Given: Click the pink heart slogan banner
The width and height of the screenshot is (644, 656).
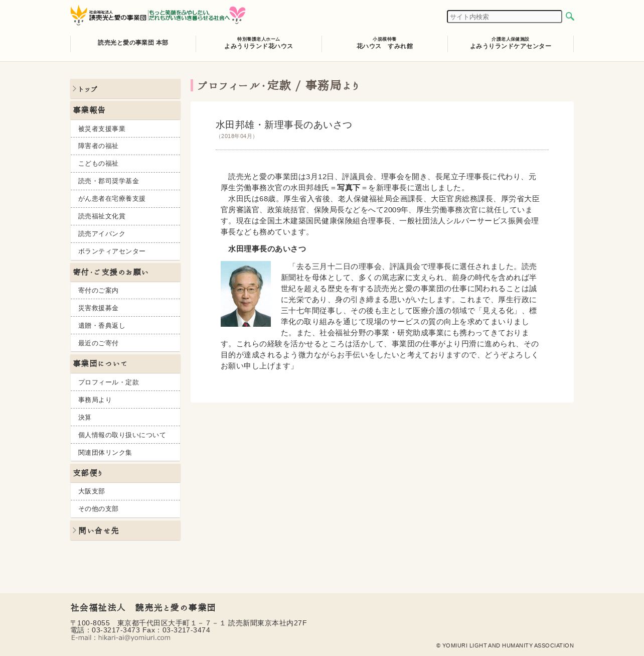Looking at the screenshot, I should point(197,16).
